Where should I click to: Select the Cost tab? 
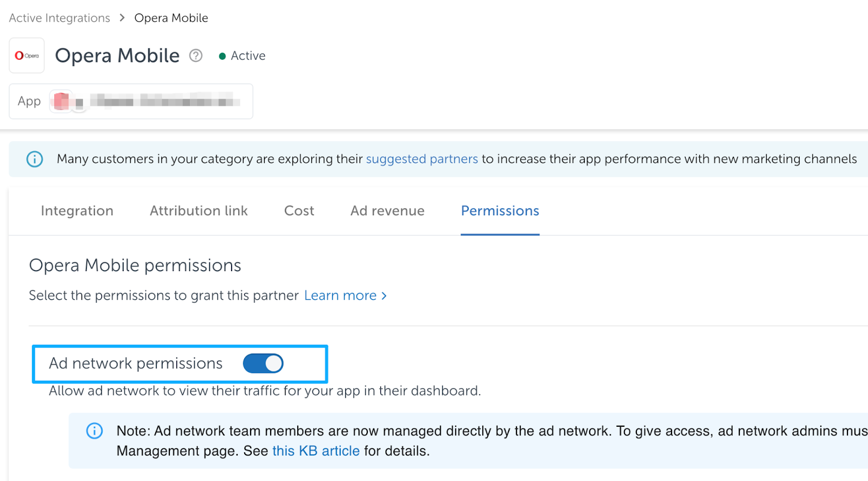coord(299,211)
